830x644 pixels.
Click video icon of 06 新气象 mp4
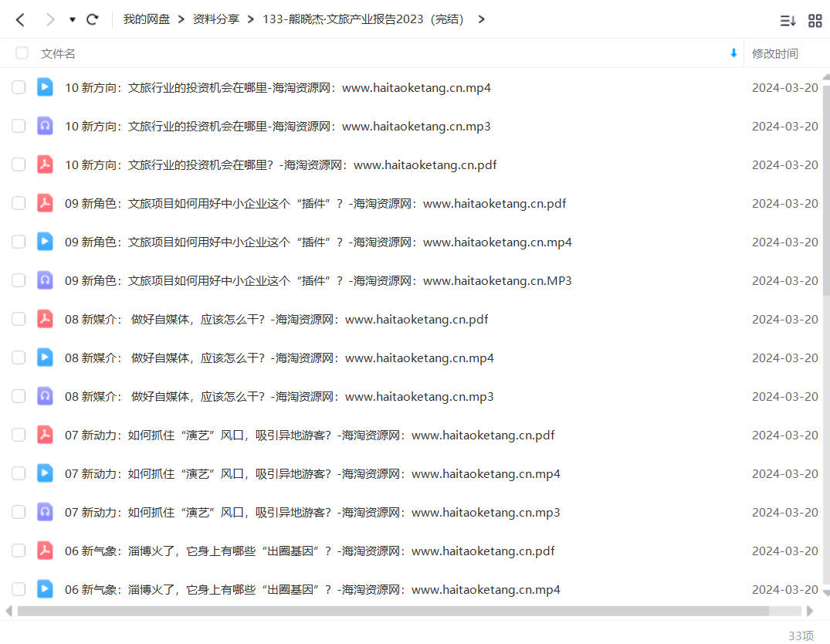[x=45, y=589]
